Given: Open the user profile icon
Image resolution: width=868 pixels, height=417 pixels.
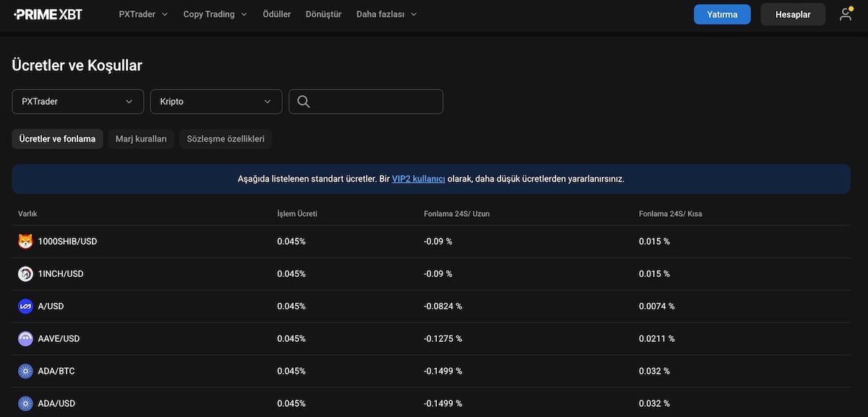Looking at the screenshot, I should [x=846, y=14].
